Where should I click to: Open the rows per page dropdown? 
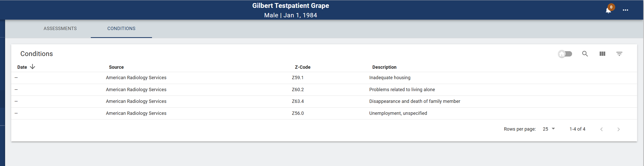click(549, 129)
